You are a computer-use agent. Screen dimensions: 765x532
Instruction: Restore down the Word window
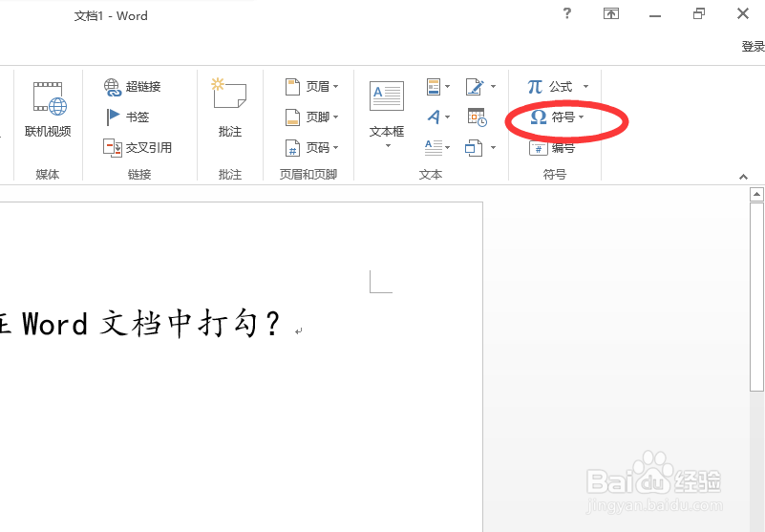pos(699,13)
